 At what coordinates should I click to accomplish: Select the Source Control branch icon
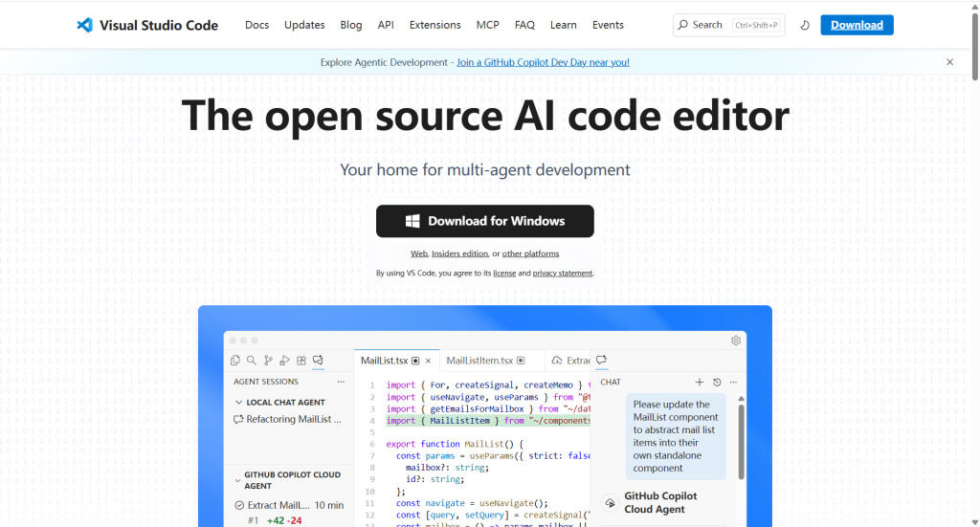pyautogui.click(x=268, y=361)
